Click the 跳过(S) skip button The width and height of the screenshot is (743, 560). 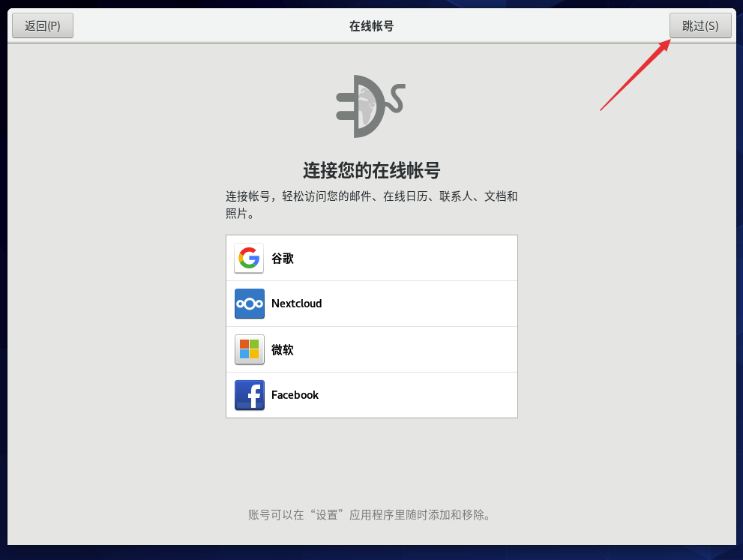tap(700, 25)
